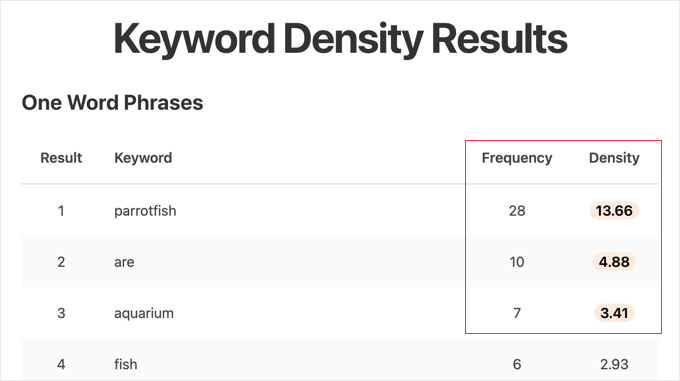Click result number 1 in first row
The width and height of the screenshot is (680, 381).
(x=61, y=211)
